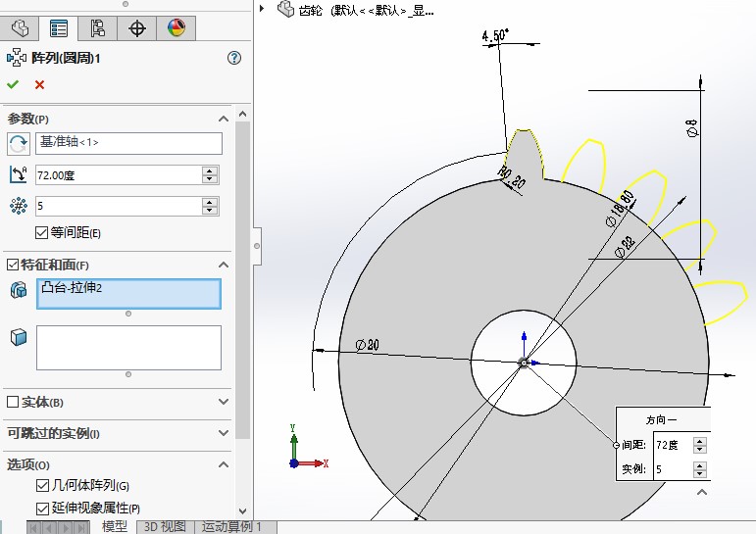Click the 实例 spinner in the callout
Viewport: 756px width, 534px height.
click(699, 469)
